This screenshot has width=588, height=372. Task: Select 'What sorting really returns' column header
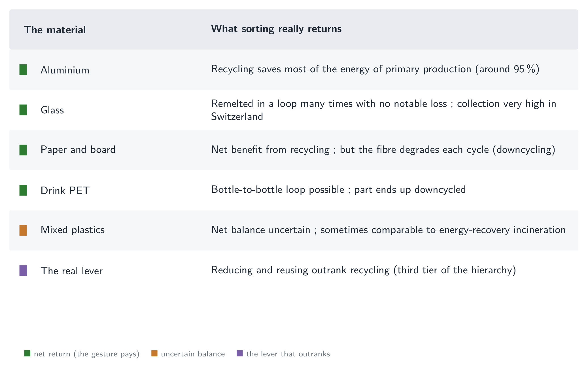pos(276,29)
